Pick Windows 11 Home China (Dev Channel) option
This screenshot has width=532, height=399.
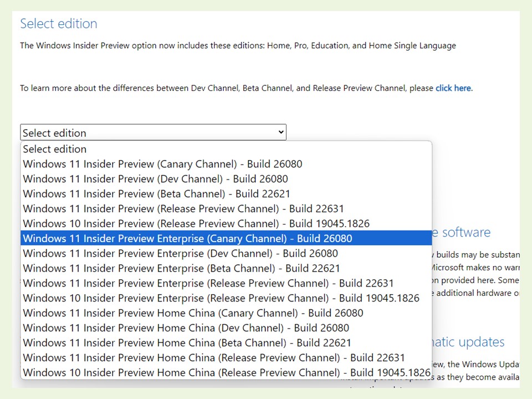click(226, 328)
